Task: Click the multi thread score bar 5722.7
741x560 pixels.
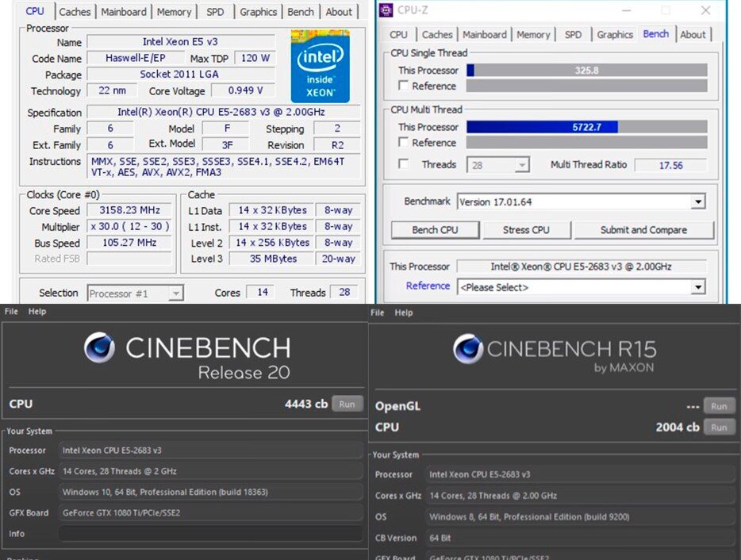Action: pyautogui.click(x=586, y=127)
